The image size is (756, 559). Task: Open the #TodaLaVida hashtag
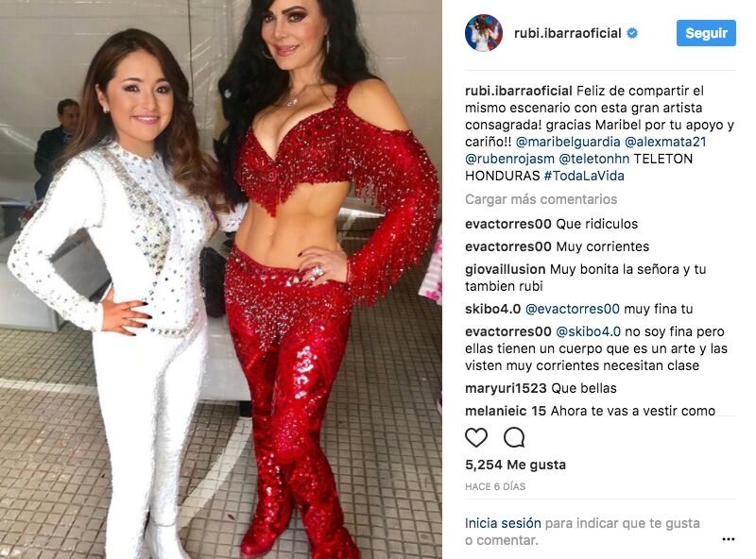[x=584, y=176]
